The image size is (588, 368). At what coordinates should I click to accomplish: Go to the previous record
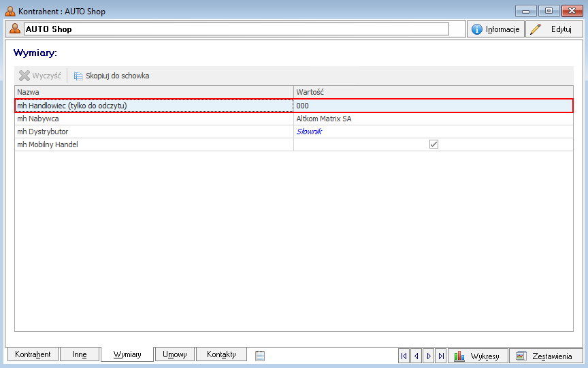tap(416, 356)
